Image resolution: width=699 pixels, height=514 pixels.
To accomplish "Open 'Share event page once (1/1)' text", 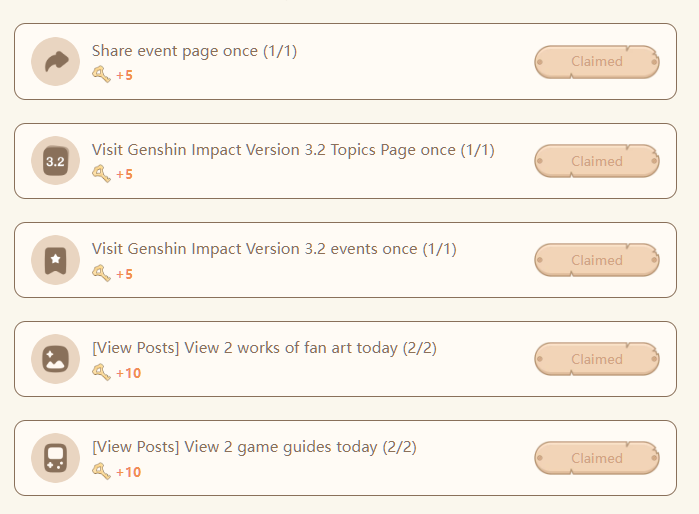I will point(194,51).
